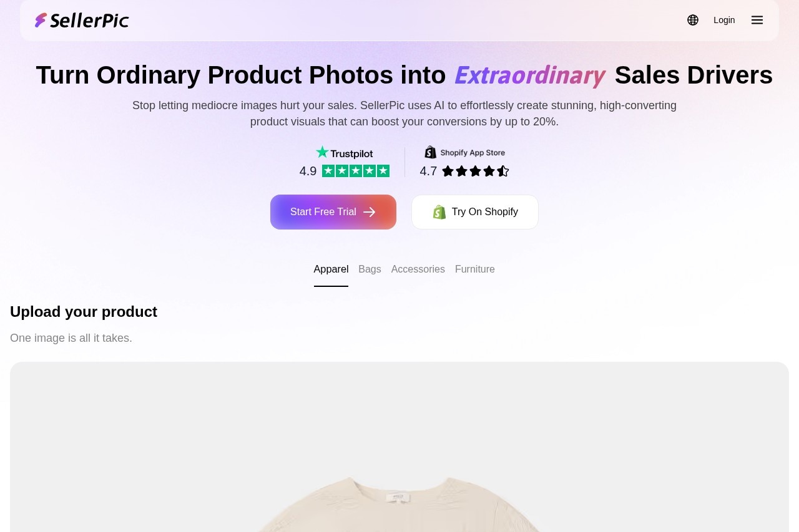Switch to the Accessories tab
Image resolution: width=799 pixels, height=532 pixels.
click(418, 269)
